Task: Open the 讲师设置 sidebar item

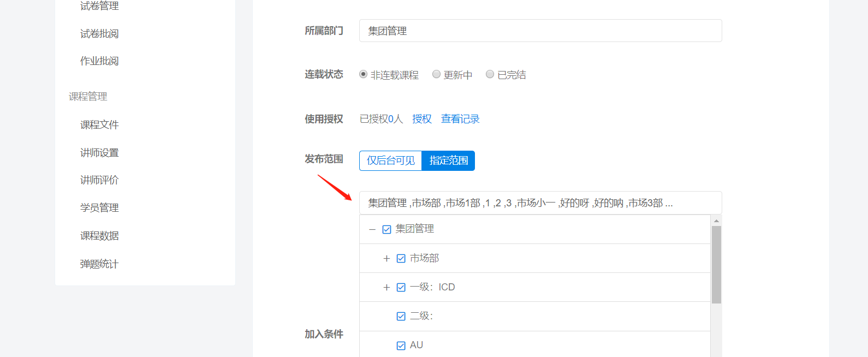Action: [x=99, y=153]
